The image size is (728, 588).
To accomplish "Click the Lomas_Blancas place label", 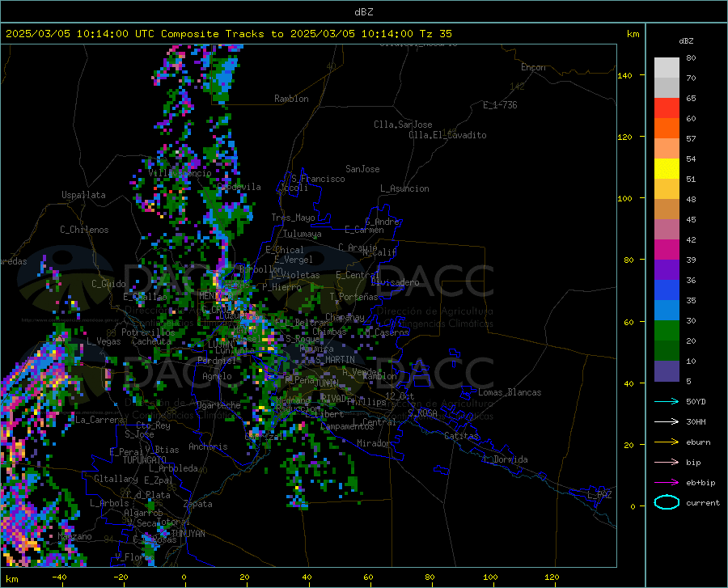I will tap(510, 392).
